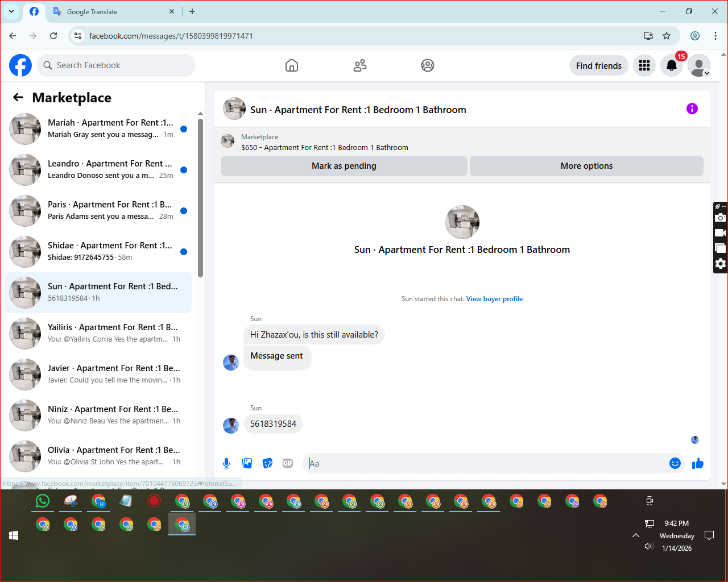Click the chat header title Sun Apartment
This screenshot has width=728, height=582.
pos(358,110)
